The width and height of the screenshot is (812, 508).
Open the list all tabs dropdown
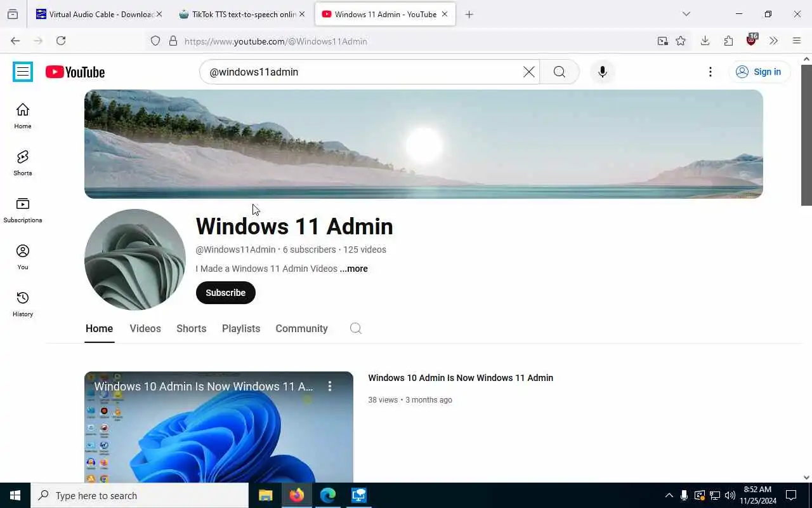[x=686, y=14]
